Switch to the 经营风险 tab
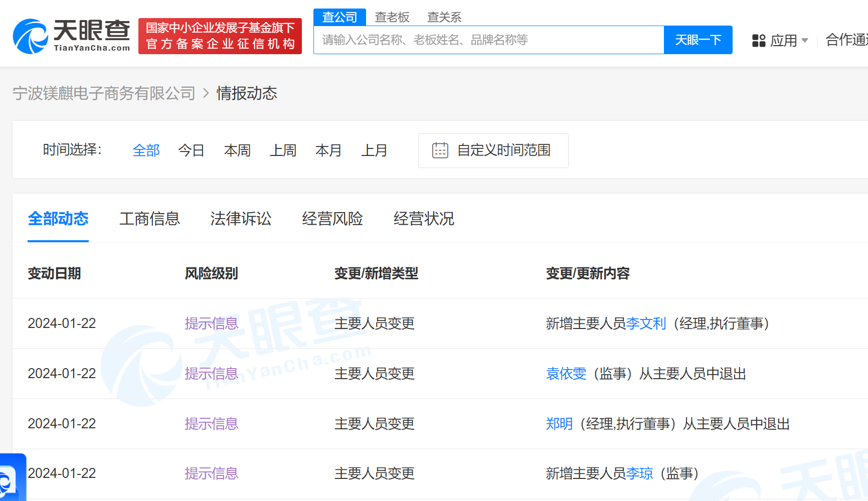 coord(332,219)
